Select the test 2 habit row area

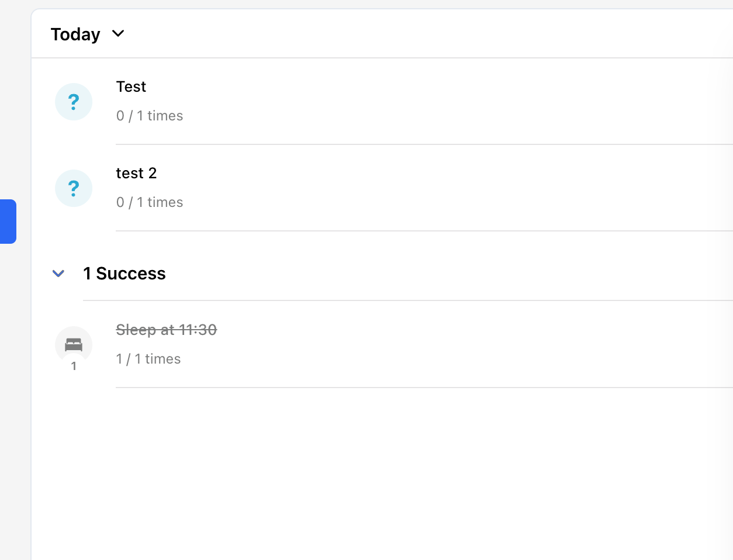[x=382, y=188]
